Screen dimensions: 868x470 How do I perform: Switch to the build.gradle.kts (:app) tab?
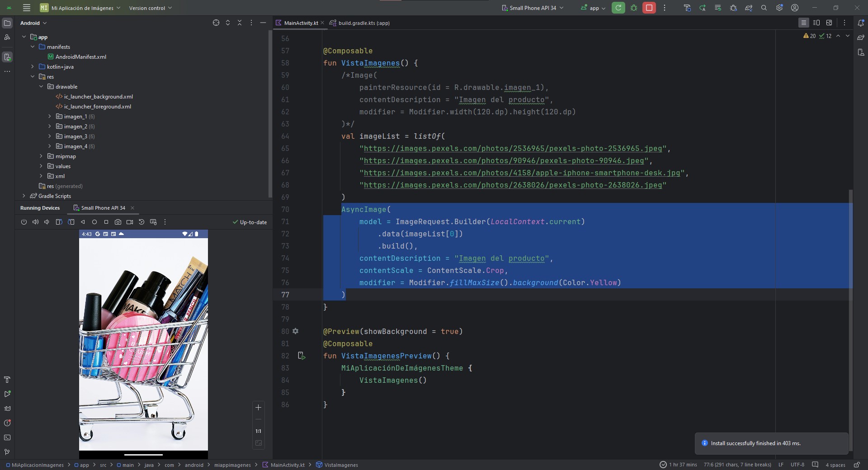point(363,23)
